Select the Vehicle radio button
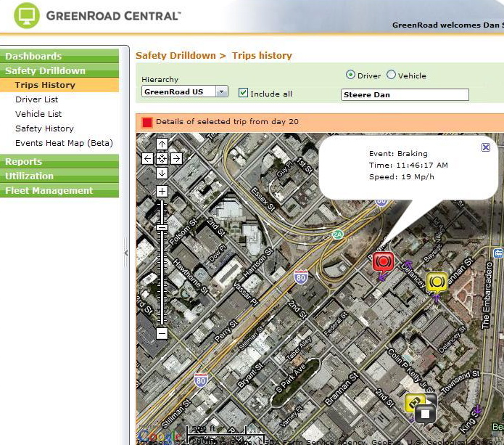The height and width of the screenshot is (445, 504). tap(392, 75)
